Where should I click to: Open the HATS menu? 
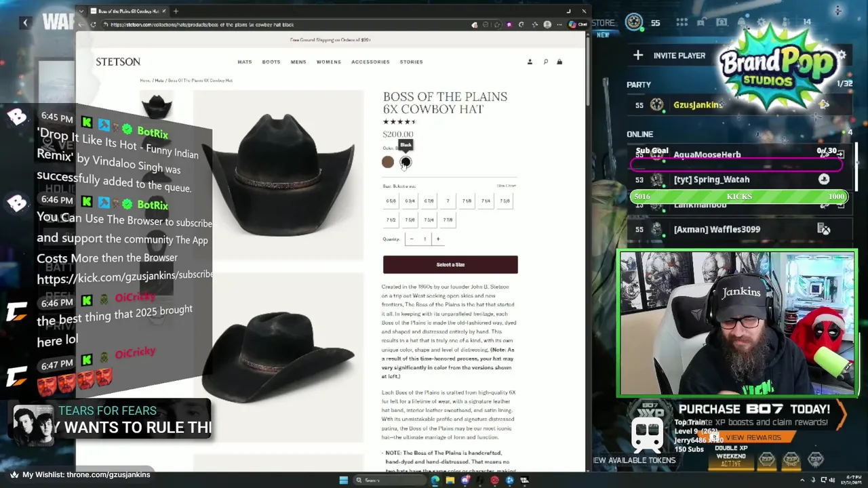click(x=245, y=62)
